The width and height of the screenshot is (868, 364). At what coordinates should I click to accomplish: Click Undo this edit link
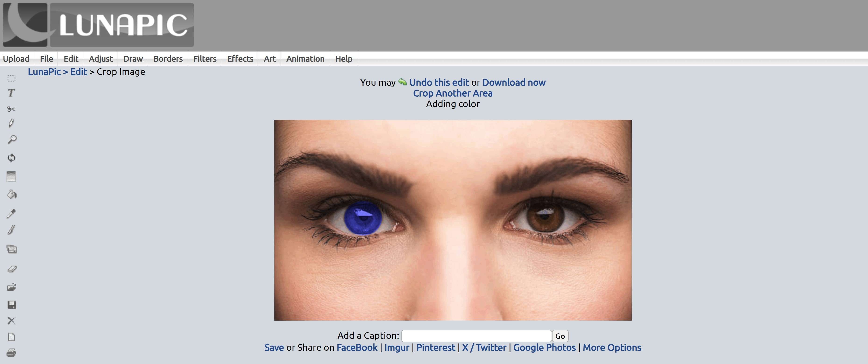438,83
